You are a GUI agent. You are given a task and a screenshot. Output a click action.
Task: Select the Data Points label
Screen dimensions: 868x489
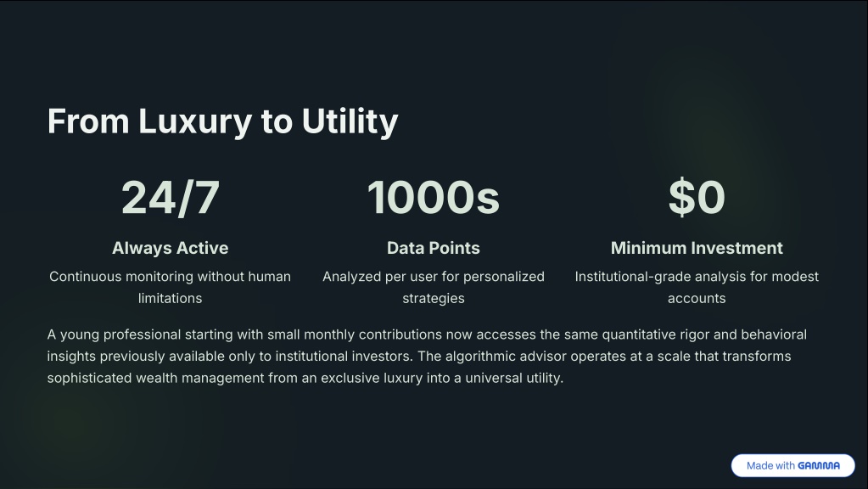434,248
